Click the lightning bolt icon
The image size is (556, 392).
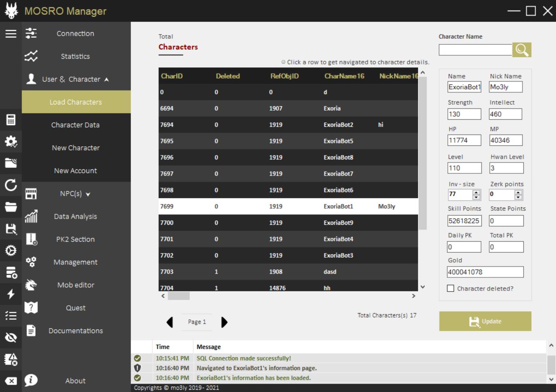[x=11, y=294]
